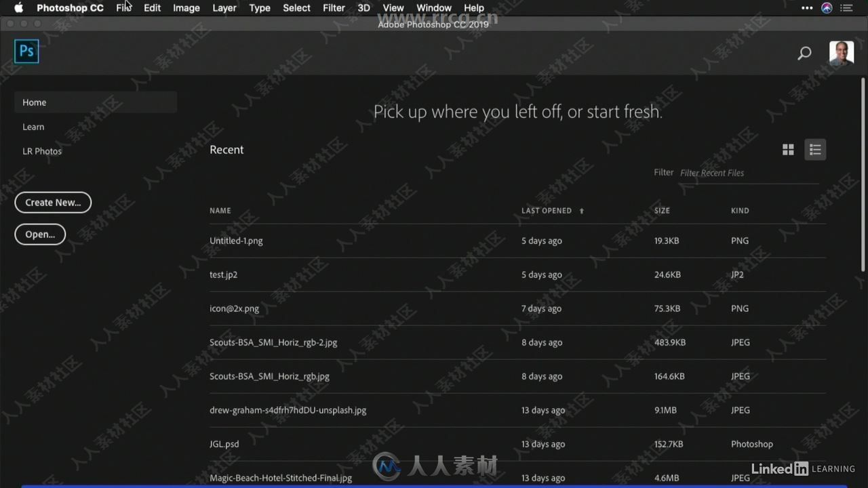Viewport: 868px width, 488px height.
Task: Switch to grid view icon
Action: coord(788,150)
